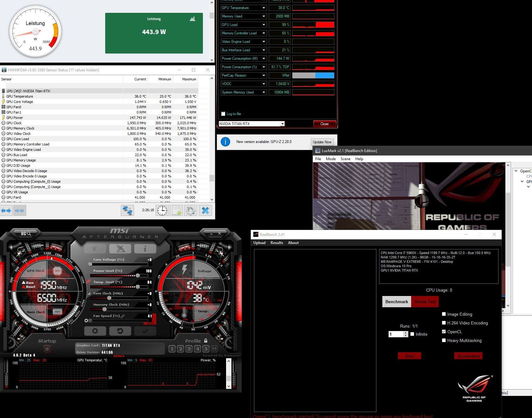The image size is (532, 418).
Task: Open the NVIDIA TITAN RTX device dropdown
Action: pos(282,124)
